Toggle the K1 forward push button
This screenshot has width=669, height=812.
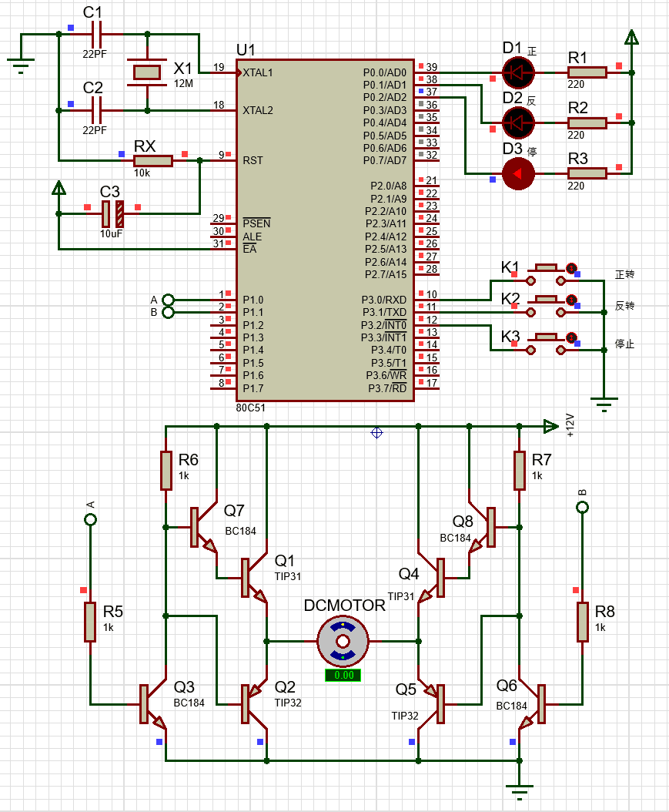pyautogui.click(x=546, y=274)
